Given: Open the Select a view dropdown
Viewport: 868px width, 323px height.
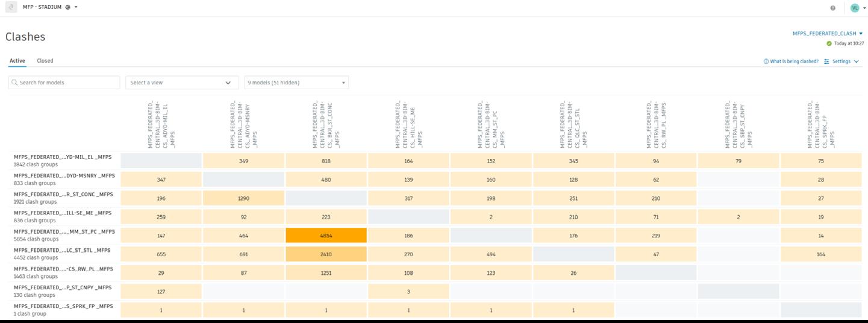Looking at the screenshot, I should (180, 83).
